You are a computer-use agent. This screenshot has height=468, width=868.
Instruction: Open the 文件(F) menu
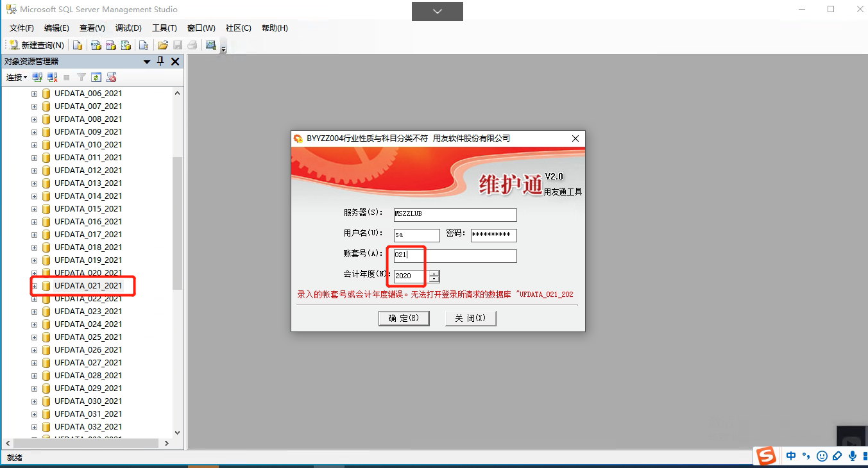pyautogui.click(x=22, y=28)
